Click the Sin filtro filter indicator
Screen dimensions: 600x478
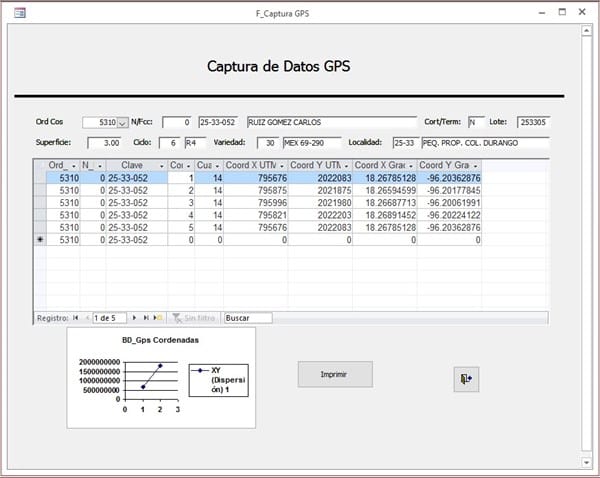(x=194, y=318)
